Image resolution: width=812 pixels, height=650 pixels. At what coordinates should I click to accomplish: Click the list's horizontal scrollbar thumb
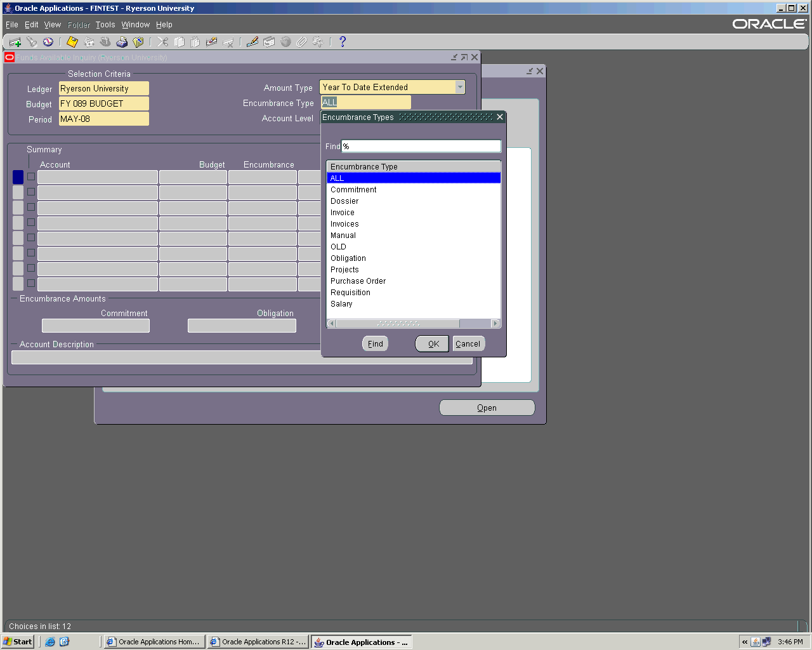pyautogui.click(x=398, y=324)
